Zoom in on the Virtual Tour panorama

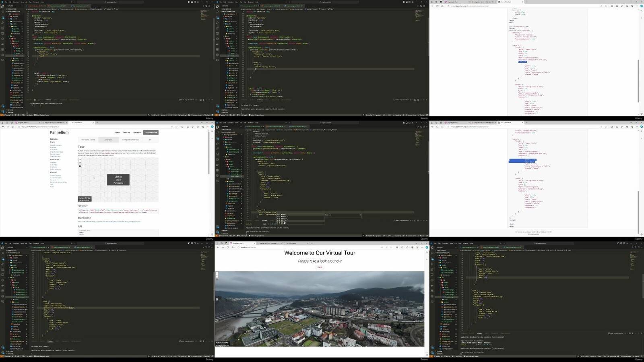217,273
